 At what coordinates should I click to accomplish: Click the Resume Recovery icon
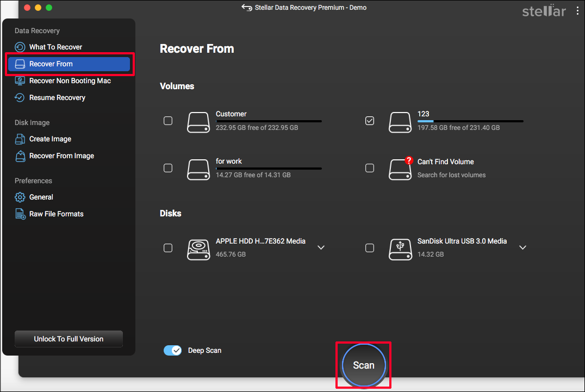tap(20, 97)
